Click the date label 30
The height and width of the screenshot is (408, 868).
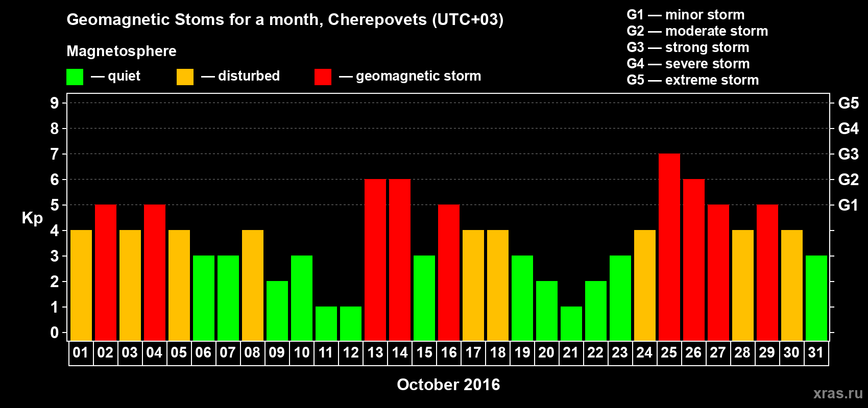click(791, 352)
